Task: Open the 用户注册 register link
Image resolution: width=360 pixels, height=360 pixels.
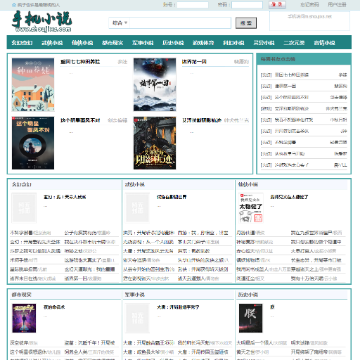Action: click(337, 5)
